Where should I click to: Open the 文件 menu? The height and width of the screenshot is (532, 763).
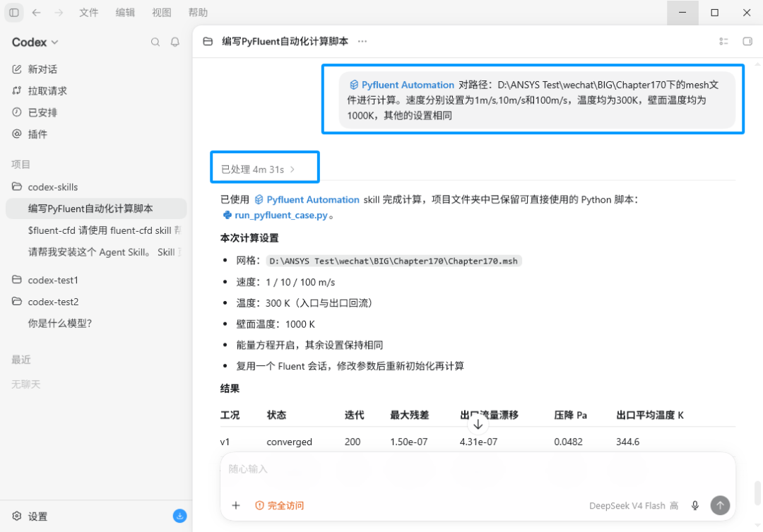[88, 13]
